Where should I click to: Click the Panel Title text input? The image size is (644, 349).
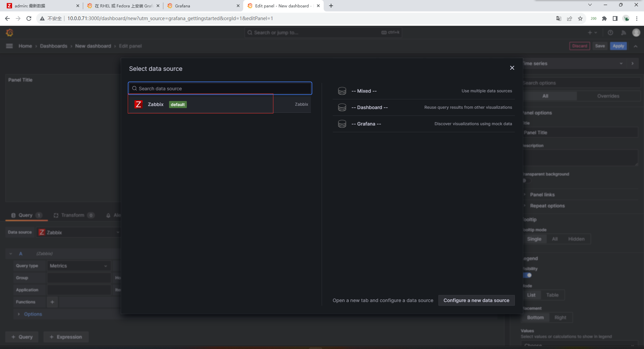pyautogui.click(x=580, y=133)
